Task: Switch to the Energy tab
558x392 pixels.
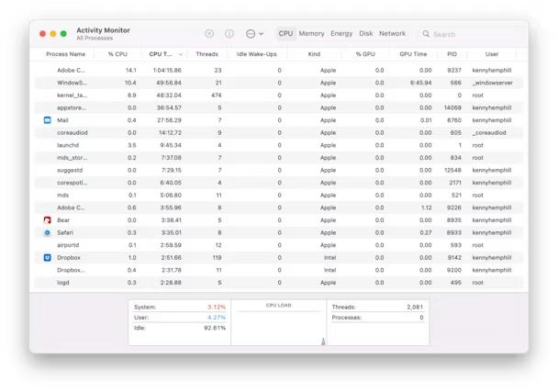Action: pos(341,33)
